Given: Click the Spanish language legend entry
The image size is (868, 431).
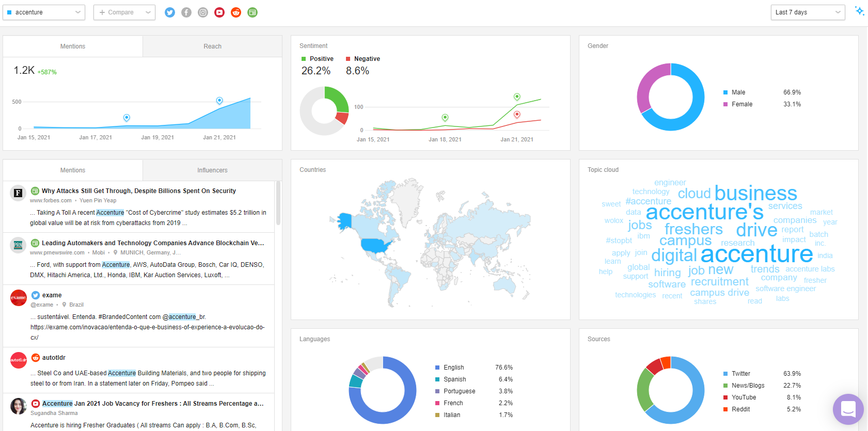Looking at the screenshot, I should 474,379.
